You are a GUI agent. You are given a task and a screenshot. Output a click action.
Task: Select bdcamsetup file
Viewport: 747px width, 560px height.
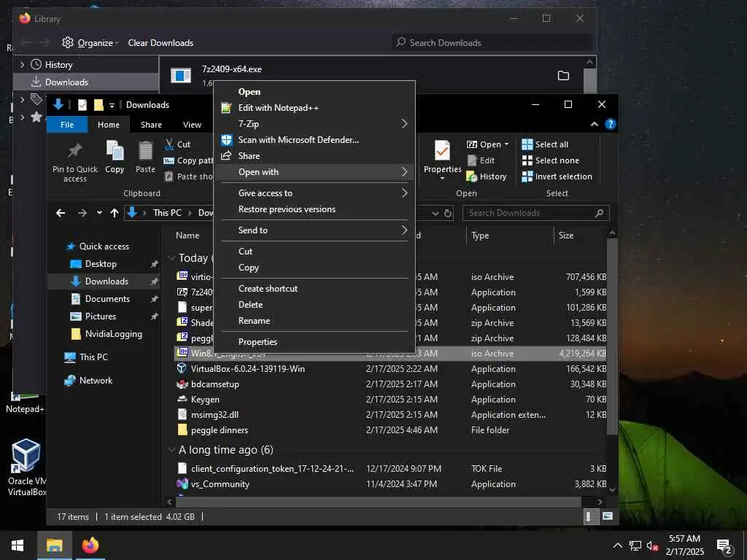click(x=215, y=384)
